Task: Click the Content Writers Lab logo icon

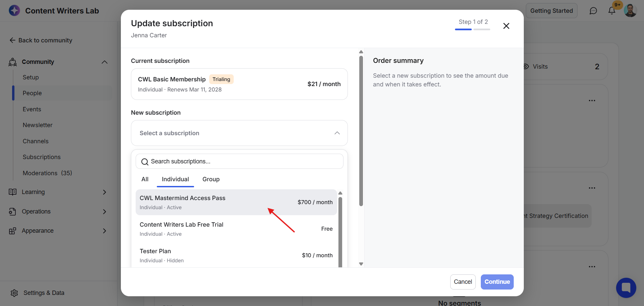Action: [14, 11]
